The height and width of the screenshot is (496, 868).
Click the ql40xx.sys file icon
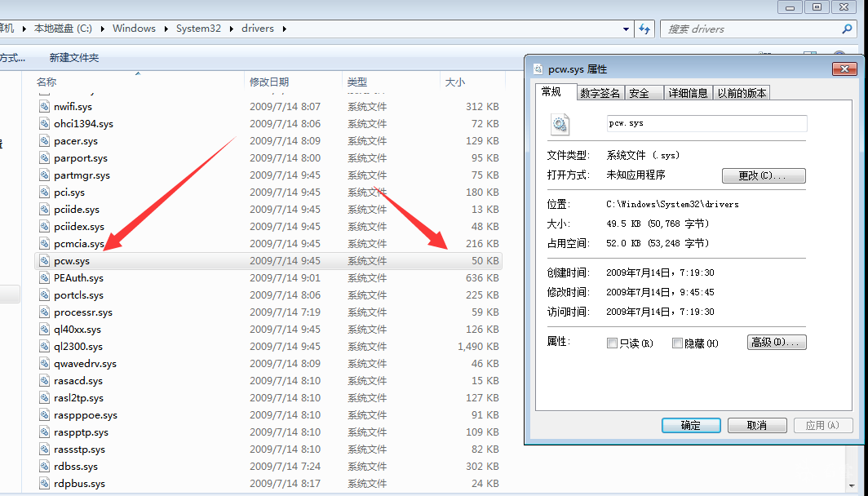[x=44, y=330]
